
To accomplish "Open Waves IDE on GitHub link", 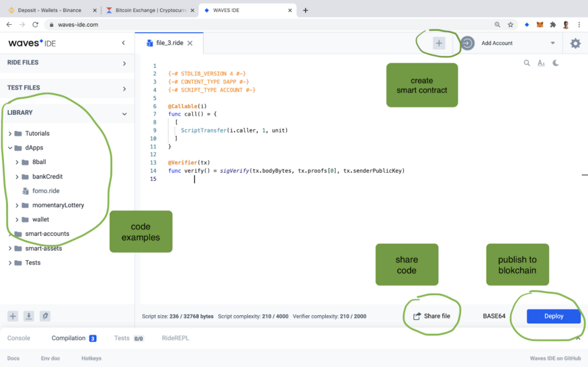I will tap(555, 358).
